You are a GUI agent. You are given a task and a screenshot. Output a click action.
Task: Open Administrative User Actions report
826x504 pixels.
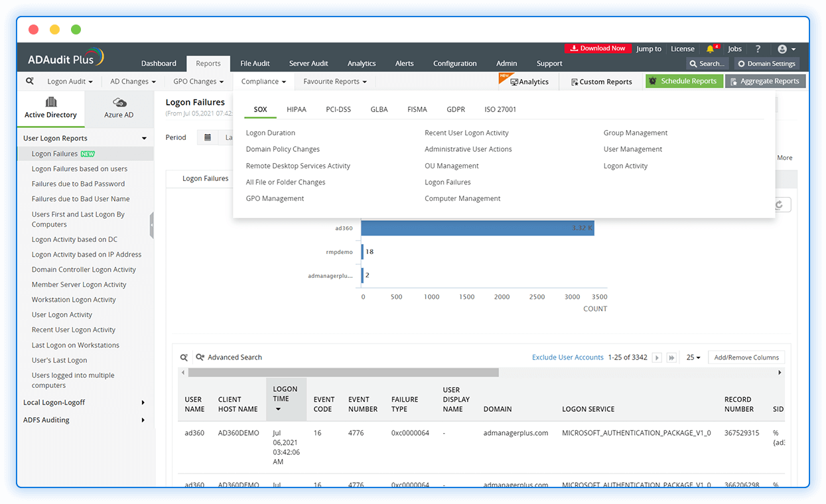pos(468,149)
